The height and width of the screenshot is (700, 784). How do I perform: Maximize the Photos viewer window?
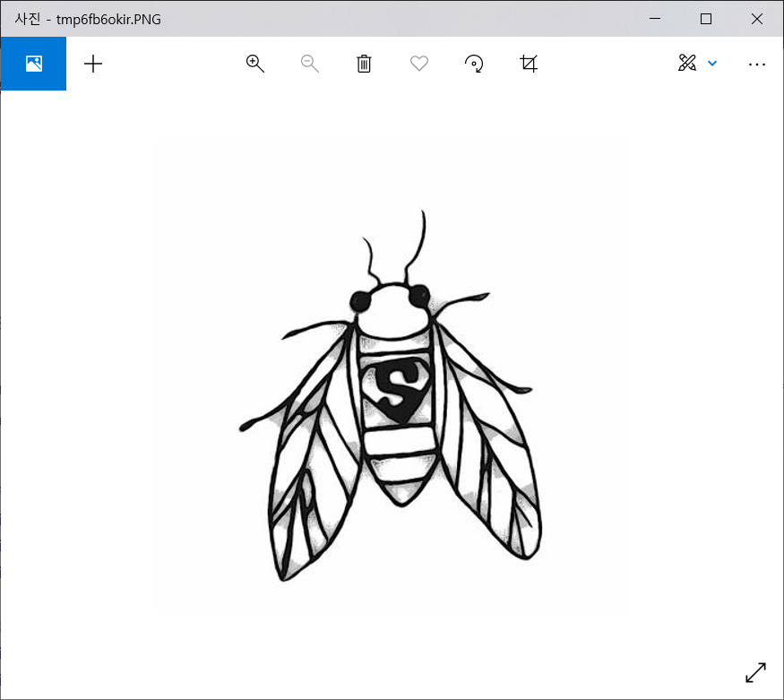pyautogui.click(x=706, y=19)
